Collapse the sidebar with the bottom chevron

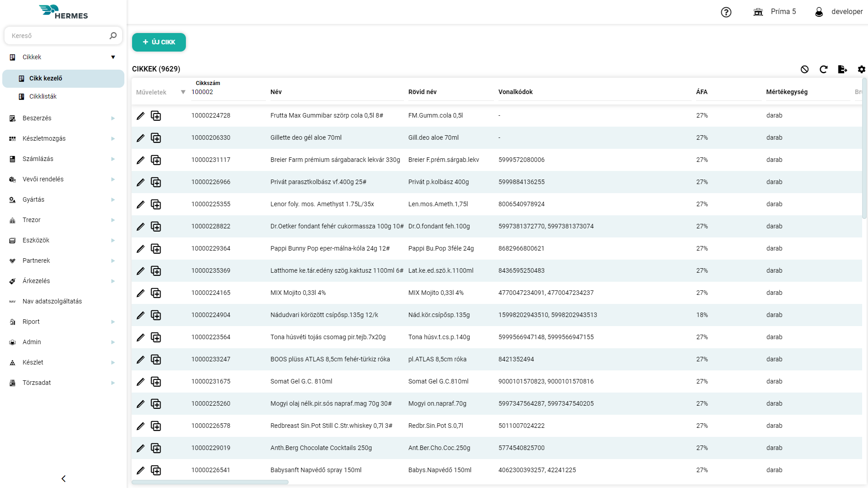(63, 479)
